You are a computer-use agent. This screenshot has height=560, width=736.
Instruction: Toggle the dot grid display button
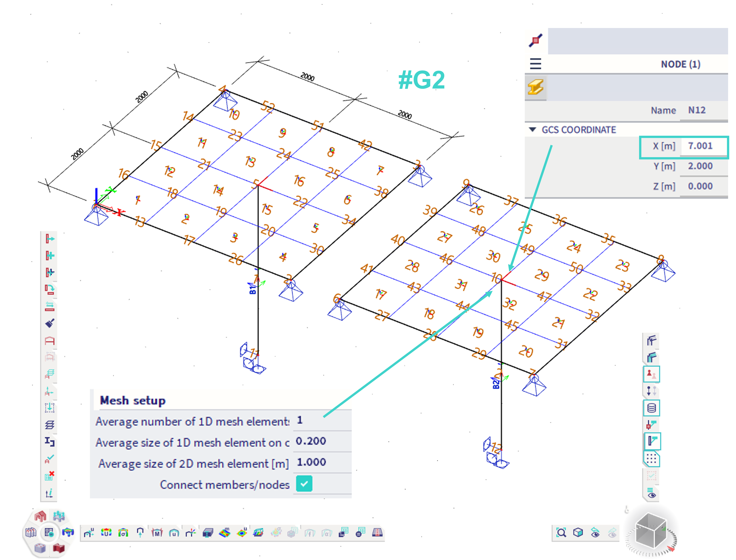[x=651, y=459]
